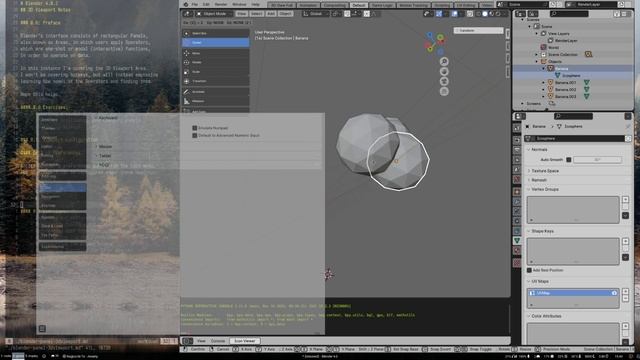Open the Render properties tab icon
Image resolution: width=640 pixels, height=360 pixels.
coord(517,140)
